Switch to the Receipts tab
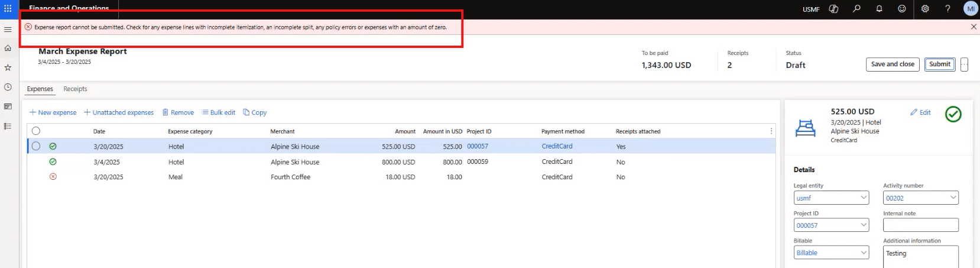The width and height of the screenshot is (980, 268). pyautogui.click(x=75, y=89)
